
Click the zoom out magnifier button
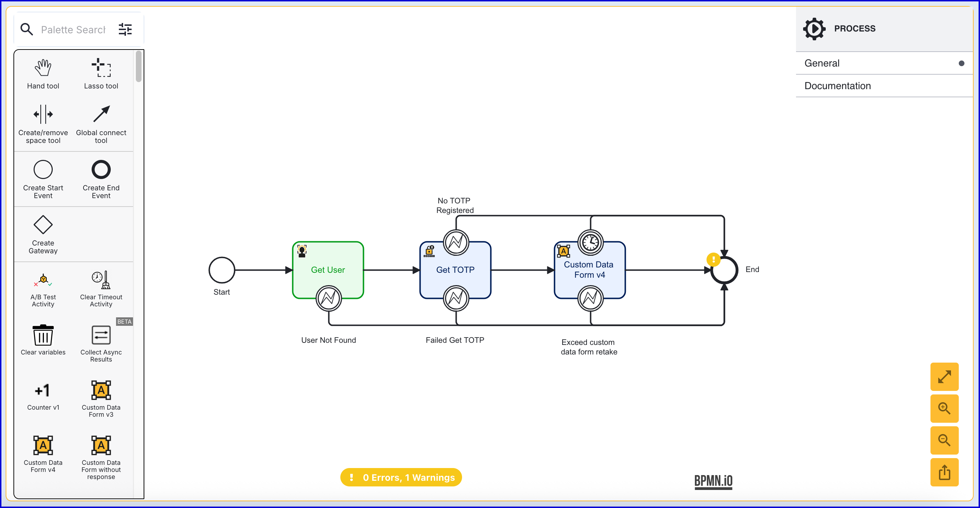944,440
